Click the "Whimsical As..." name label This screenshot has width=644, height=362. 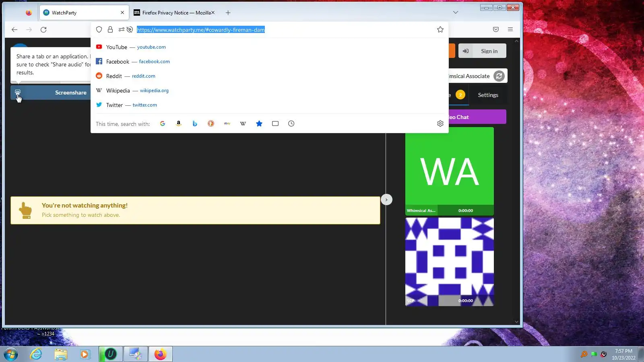pos(421,210)
